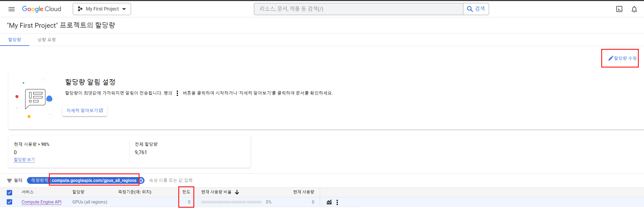The height and width of the screenshot is (214, 644).
Task: Sort by 측정기준(예: 위치) column header
Action: click(x=135, y=192)
